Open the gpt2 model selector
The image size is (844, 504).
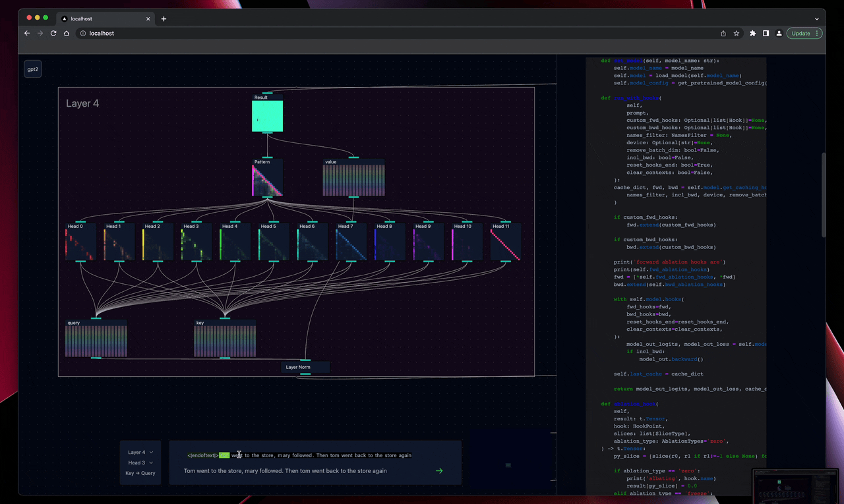pyautogui.click(x=33, y=69)
